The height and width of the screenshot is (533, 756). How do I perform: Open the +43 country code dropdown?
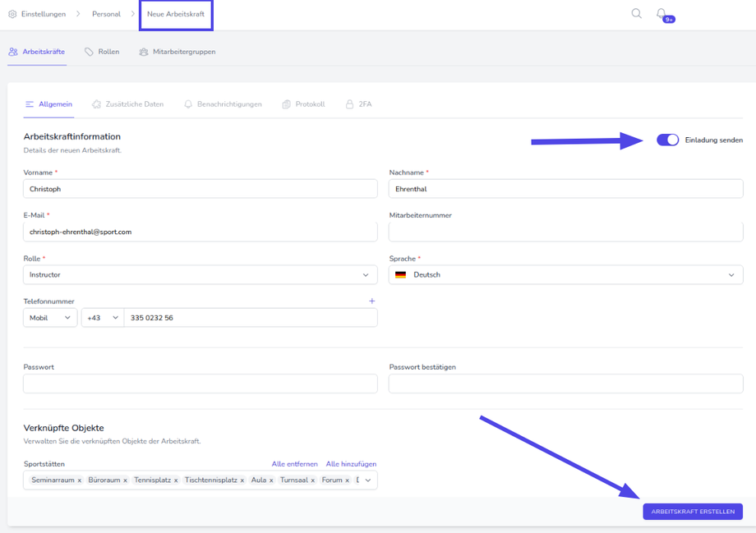[x=103, y=318]
